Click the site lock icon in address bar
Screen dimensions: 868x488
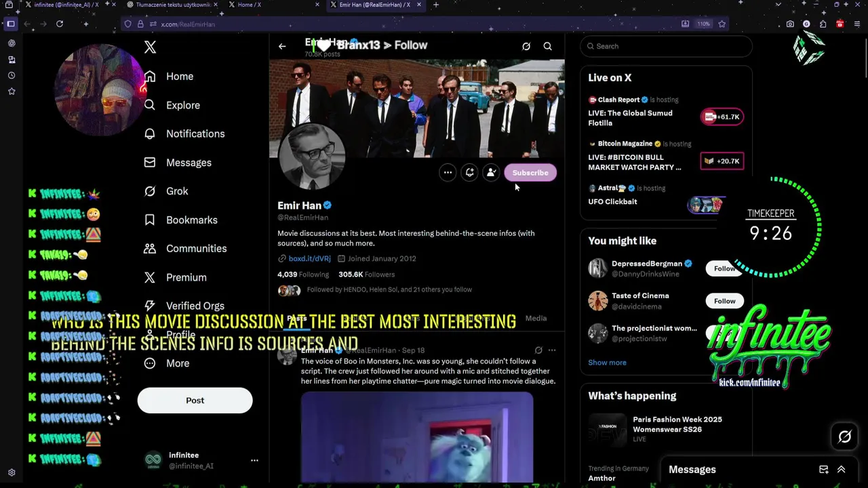point(140,24)
